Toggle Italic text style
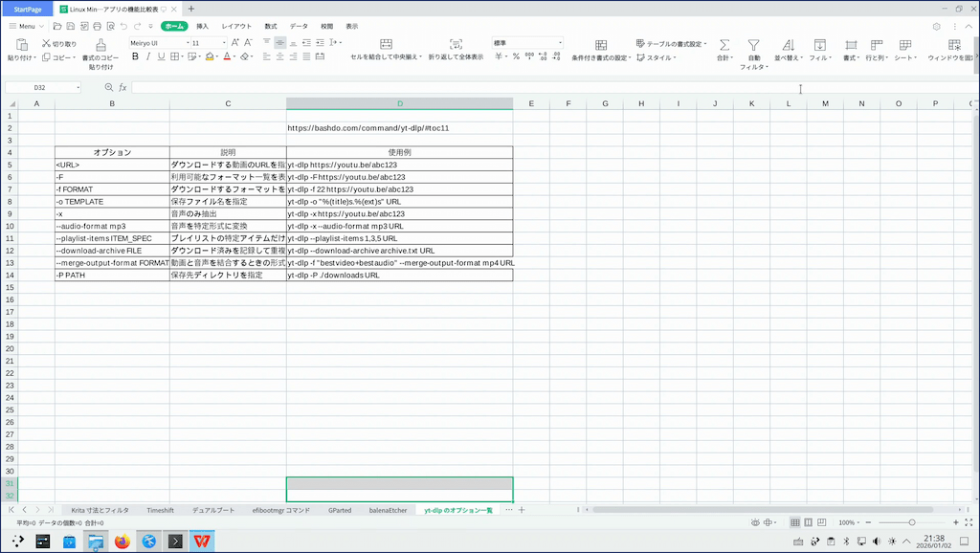980x553 pixels. (148, 56)
